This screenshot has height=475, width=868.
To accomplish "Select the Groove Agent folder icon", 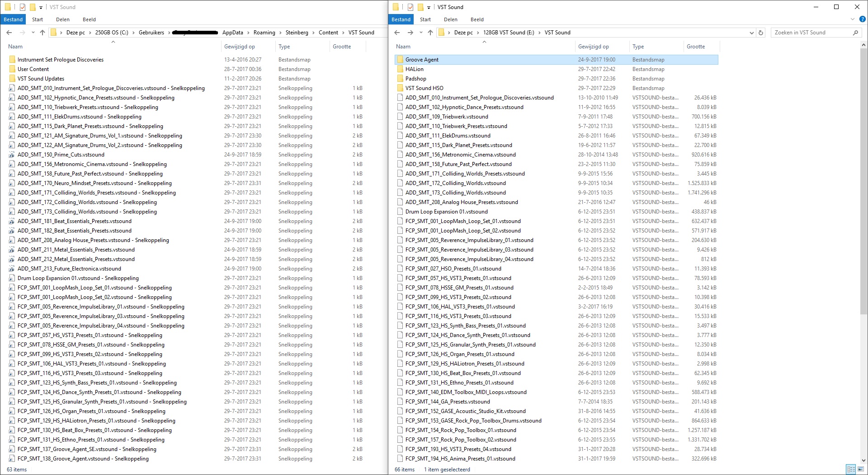I will [400, 60].
